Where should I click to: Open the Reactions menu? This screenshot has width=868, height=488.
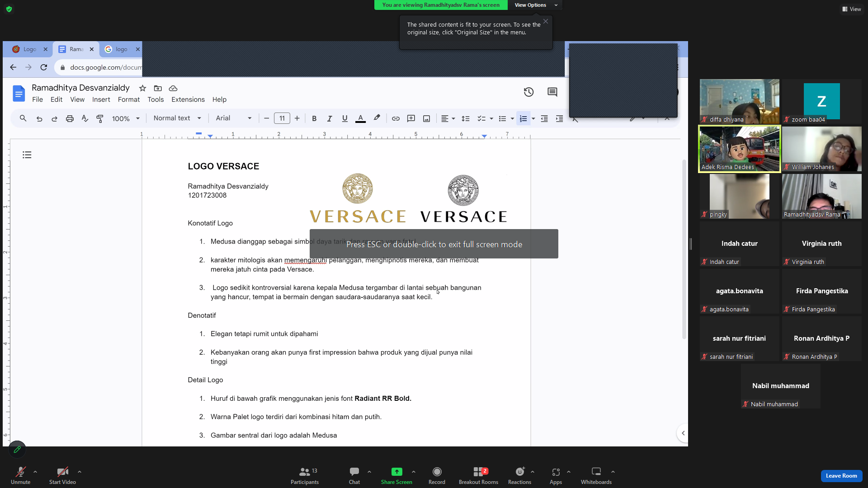coord(519,475)
